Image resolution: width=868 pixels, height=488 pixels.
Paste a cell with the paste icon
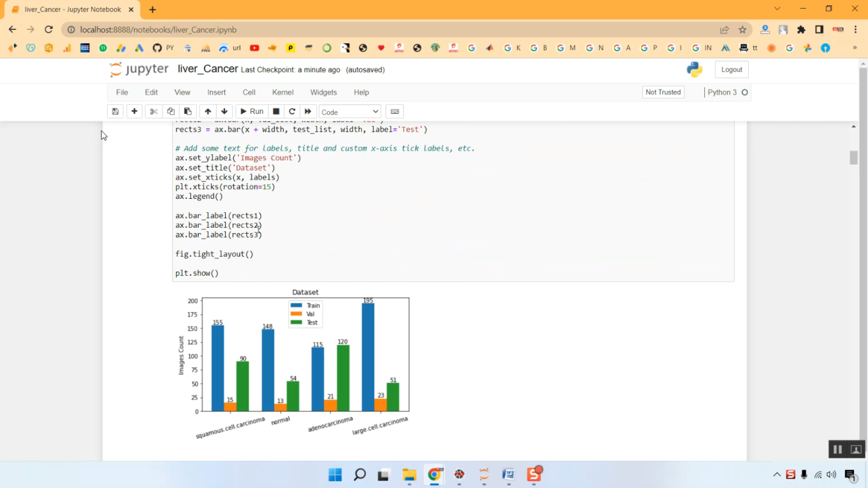[x=187, y=111]
